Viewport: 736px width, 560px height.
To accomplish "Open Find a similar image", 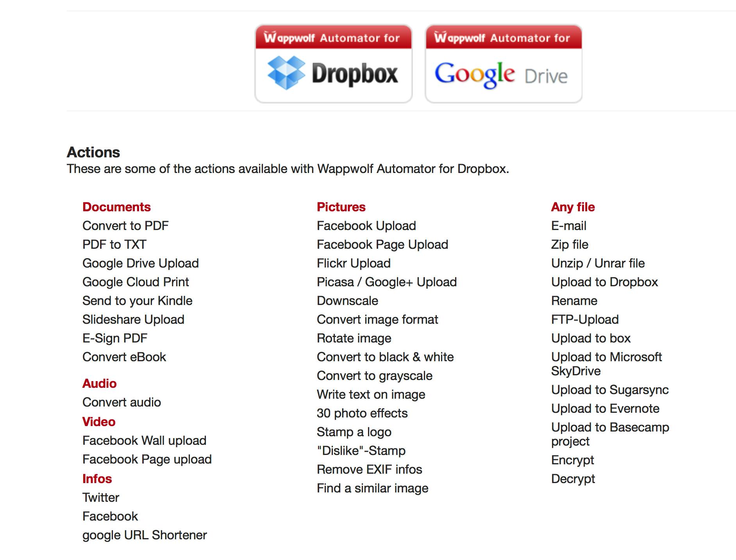I will 372,488.
